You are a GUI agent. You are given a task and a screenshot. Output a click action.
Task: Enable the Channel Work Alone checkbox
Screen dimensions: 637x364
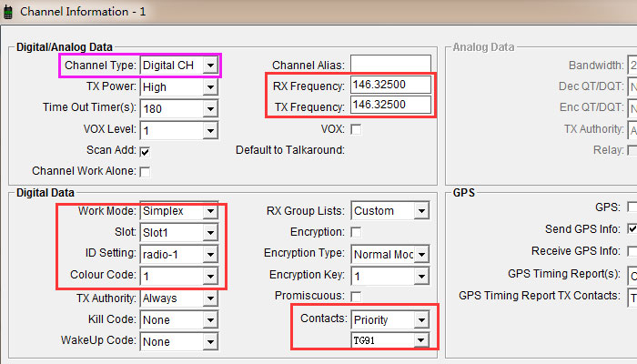pos(145,171)
